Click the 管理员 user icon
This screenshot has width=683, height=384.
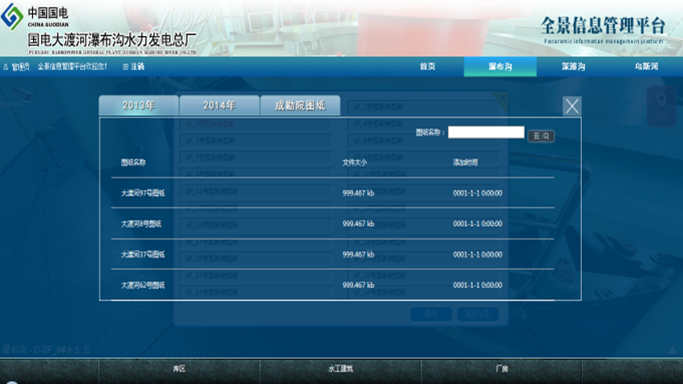tap(6, 67)
